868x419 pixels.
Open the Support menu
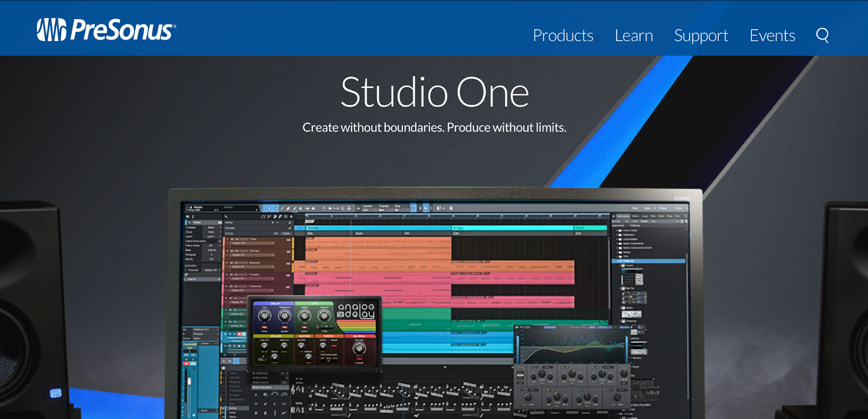[700, 36]
